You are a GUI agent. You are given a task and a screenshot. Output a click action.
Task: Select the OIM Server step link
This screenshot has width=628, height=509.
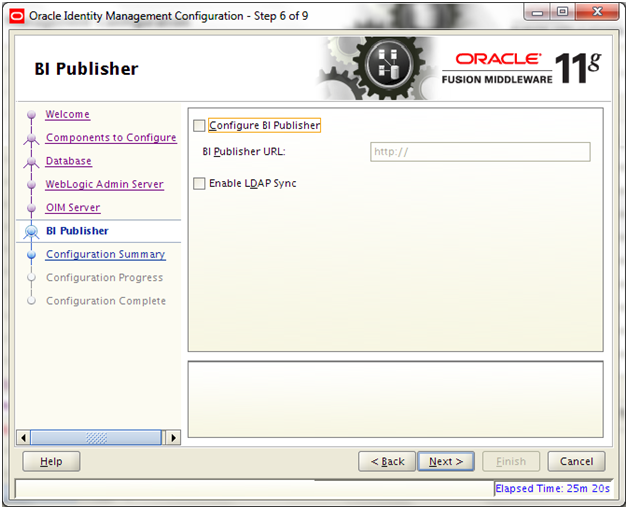click(x=73, y=207)
